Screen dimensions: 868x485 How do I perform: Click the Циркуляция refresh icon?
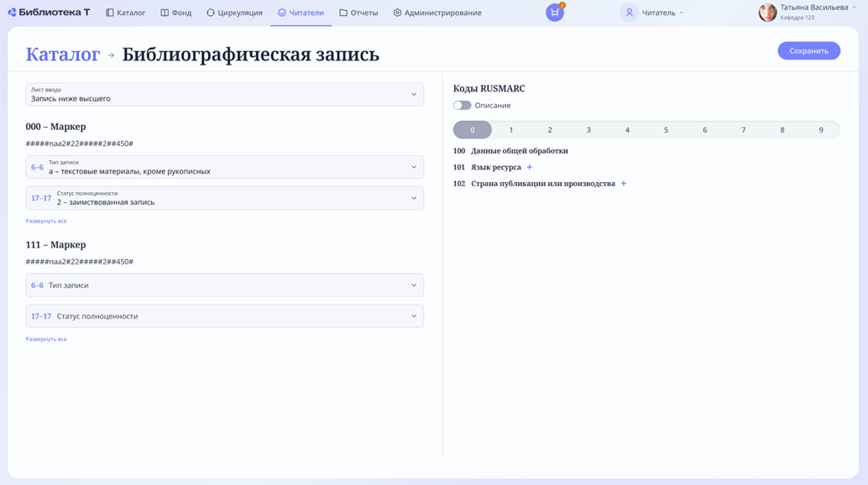(211, 13)
